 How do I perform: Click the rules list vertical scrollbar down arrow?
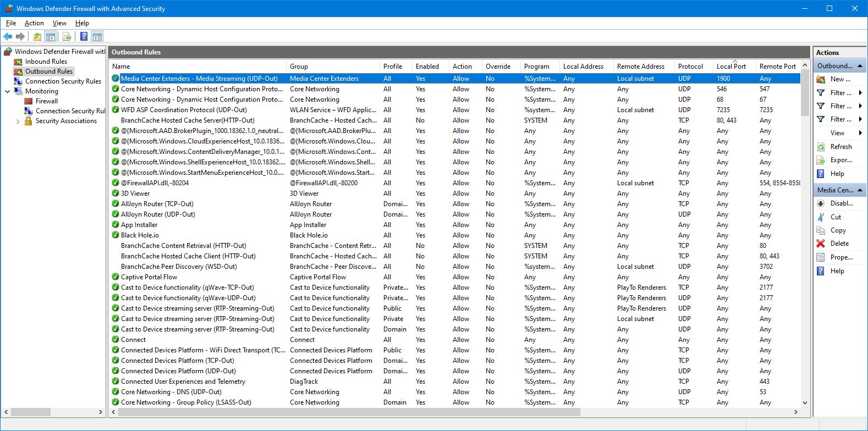[805, 403]
